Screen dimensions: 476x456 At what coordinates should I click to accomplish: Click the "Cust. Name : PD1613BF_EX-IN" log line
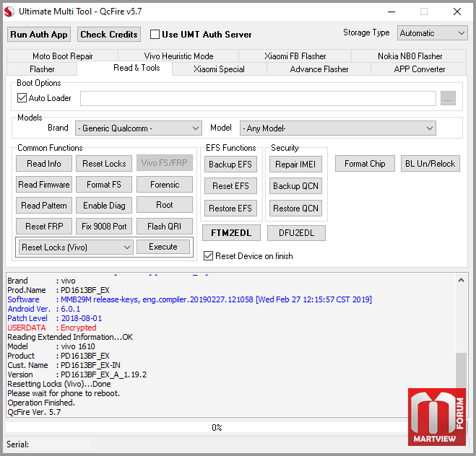click(x=64, y=365)
